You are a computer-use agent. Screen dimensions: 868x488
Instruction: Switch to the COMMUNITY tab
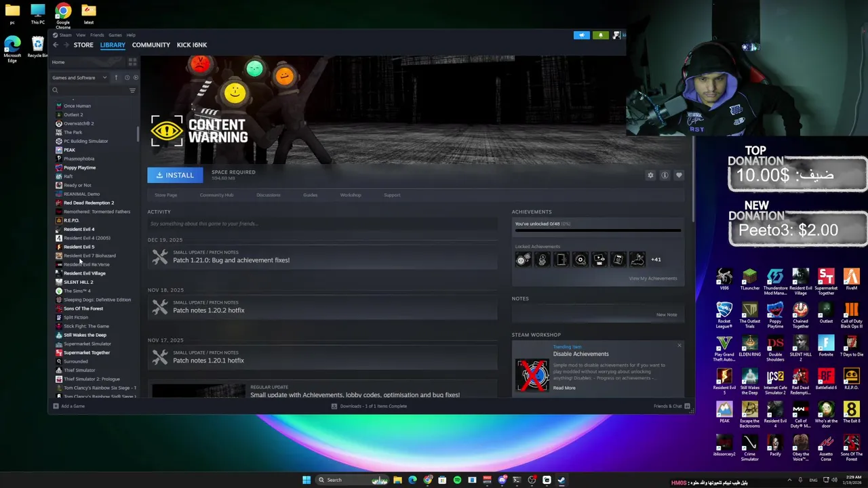tap(151, 45)
